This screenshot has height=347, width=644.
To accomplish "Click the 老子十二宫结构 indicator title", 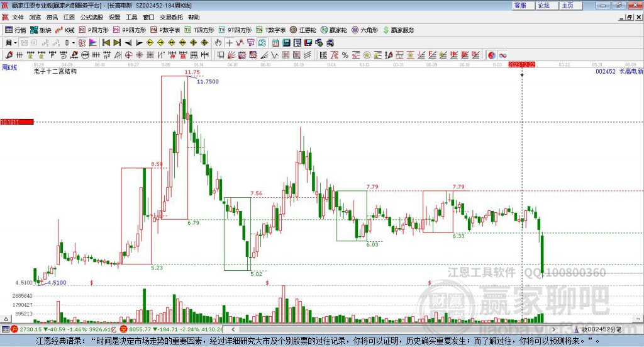I will (x=55, y=71).
